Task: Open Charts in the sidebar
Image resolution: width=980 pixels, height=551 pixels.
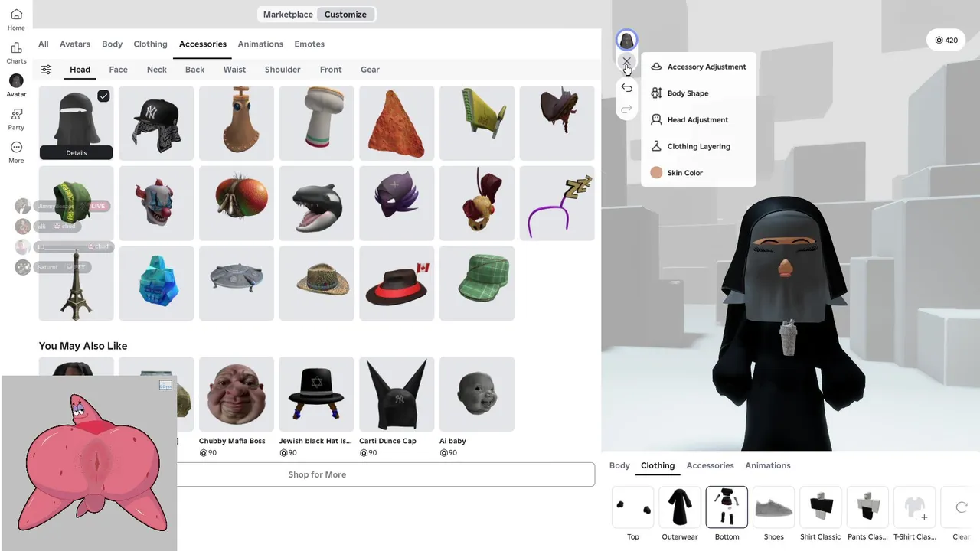Action: pos(16,53)
